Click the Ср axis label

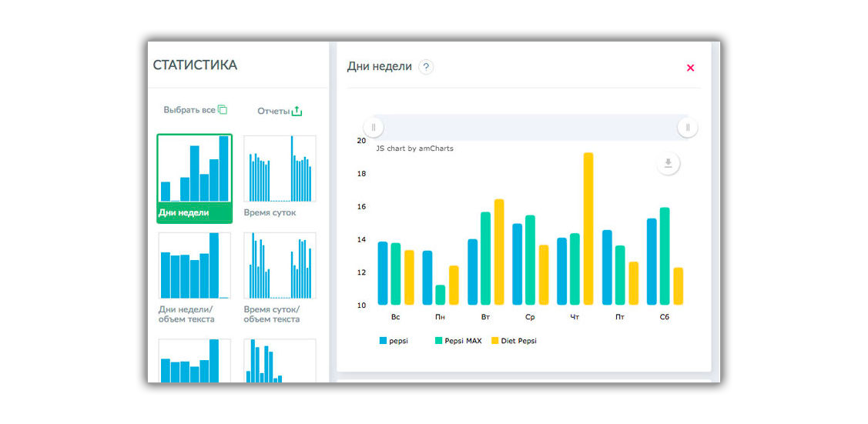tap(530, 317)
